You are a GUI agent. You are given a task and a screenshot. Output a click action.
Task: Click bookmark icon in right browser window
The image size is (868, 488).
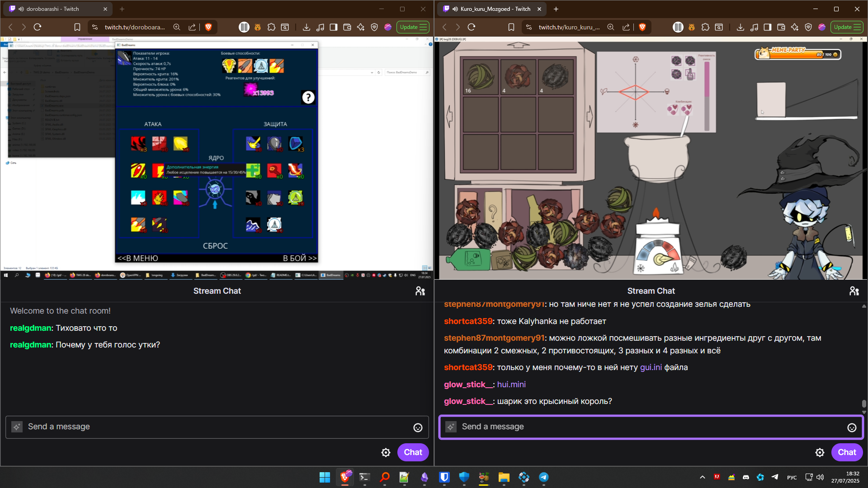(x=511, y=27)
